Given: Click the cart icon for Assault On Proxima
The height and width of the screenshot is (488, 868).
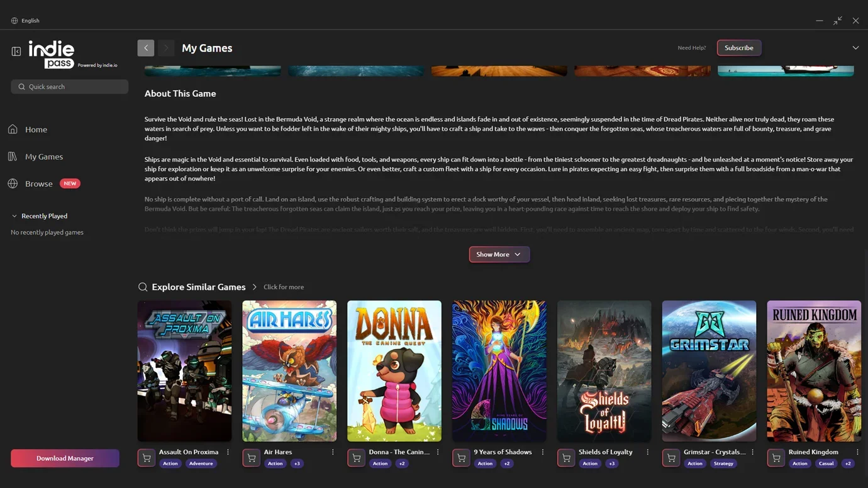Looking at the screenshot, I should tap(147, 458).
